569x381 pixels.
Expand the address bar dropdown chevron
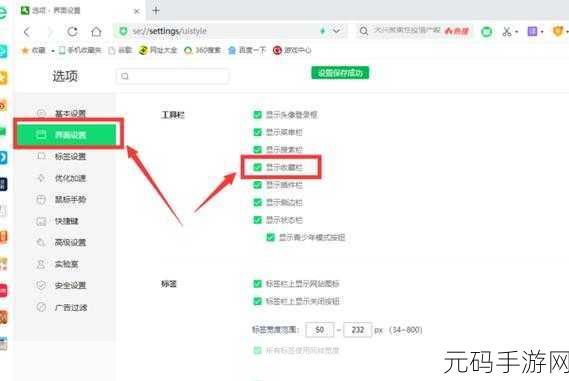336,31
